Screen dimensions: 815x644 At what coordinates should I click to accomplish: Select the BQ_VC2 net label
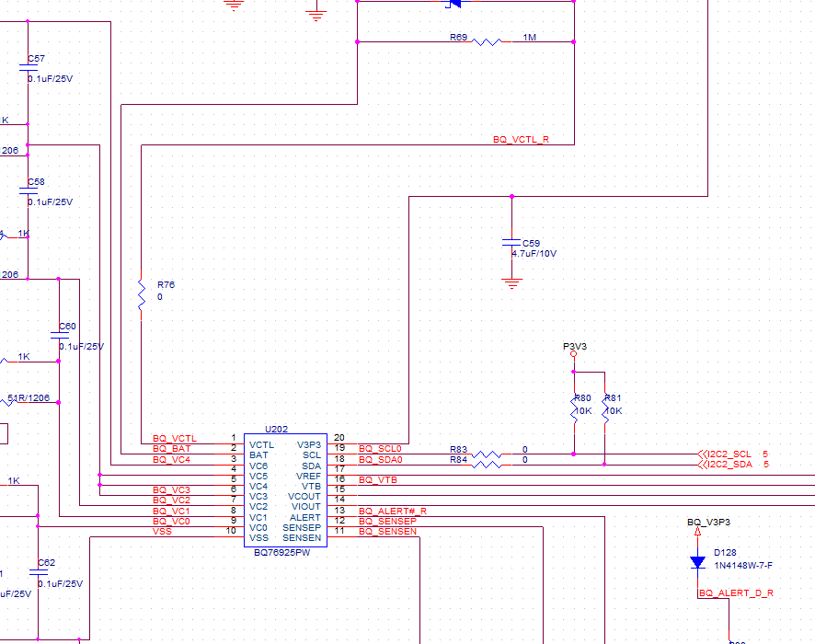click(x=171, y=500)
